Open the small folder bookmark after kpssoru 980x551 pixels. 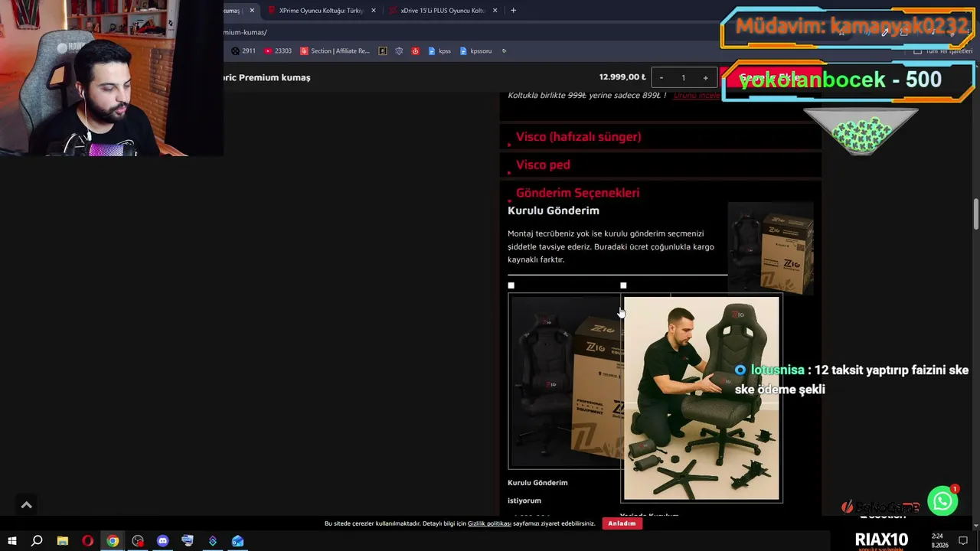(x=504, y=51)
